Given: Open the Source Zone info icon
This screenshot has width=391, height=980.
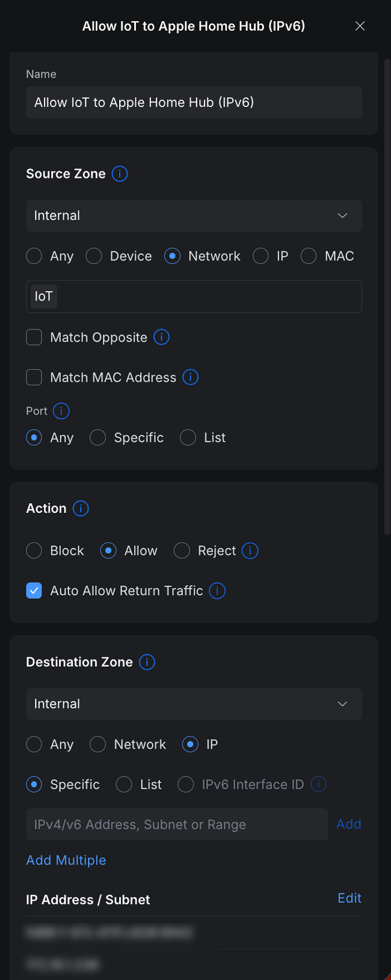Looking at the screenshot, I should [x=120, y=174].
